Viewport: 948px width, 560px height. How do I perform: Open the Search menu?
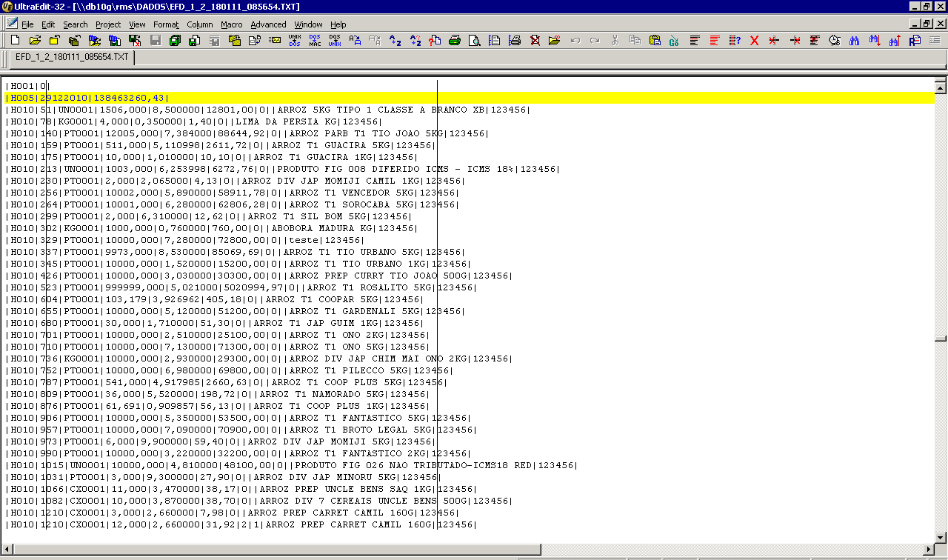coord(75,24)
